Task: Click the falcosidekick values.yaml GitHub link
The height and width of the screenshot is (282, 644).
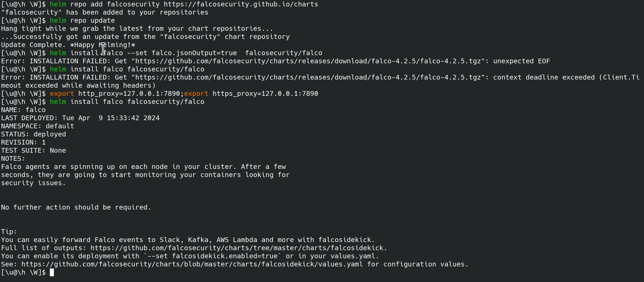Action: (x=192, y=264)
